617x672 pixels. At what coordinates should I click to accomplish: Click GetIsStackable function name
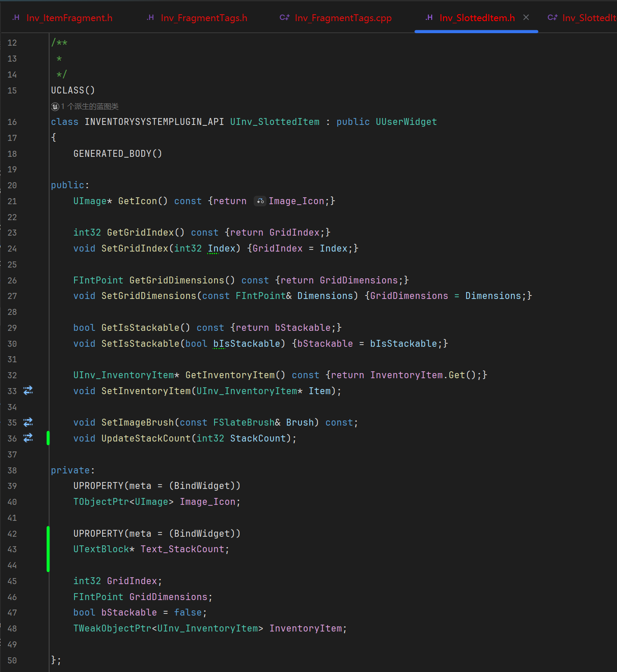click(x=140, y=328)
